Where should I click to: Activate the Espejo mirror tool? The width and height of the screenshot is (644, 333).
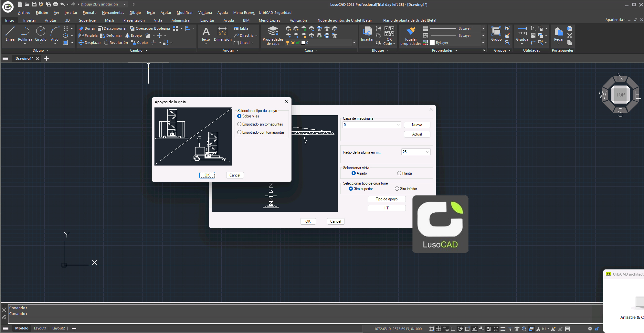(x=133, y=35)
